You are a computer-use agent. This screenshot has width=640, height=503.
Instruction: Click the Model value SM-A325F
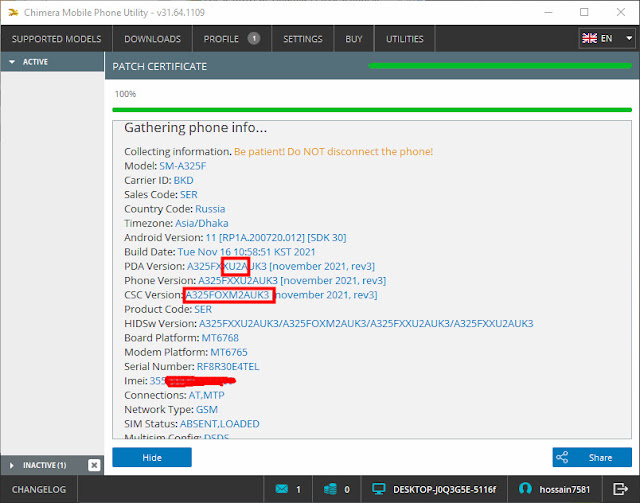point(182,166)
